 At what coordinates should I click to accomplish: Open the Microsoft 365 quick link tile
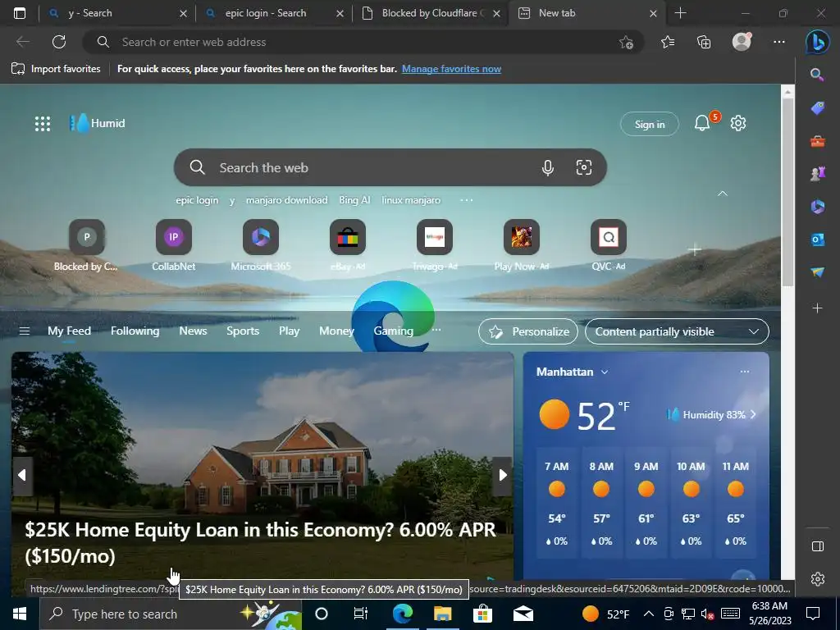coord(261,244)
